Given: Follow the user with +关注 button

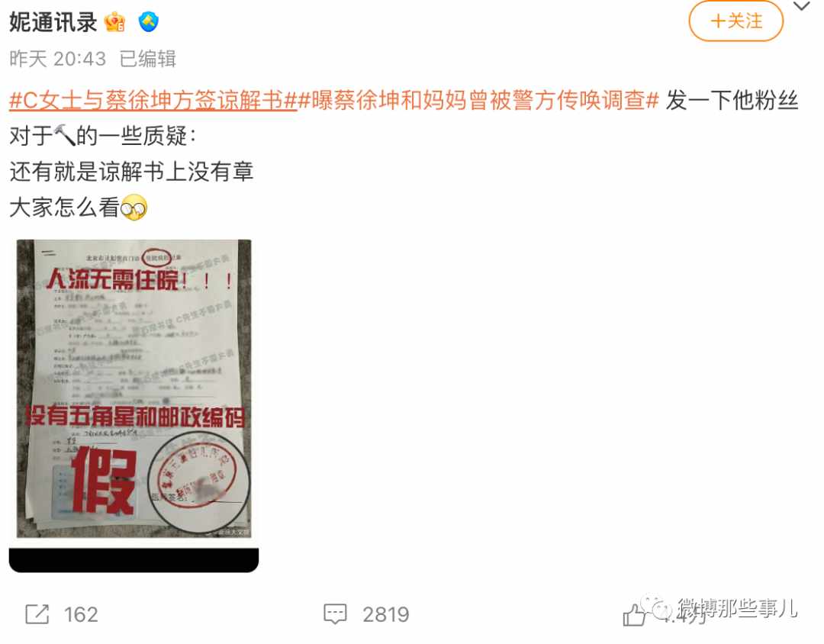Looking at the screenshot, I should click(735, 21).
